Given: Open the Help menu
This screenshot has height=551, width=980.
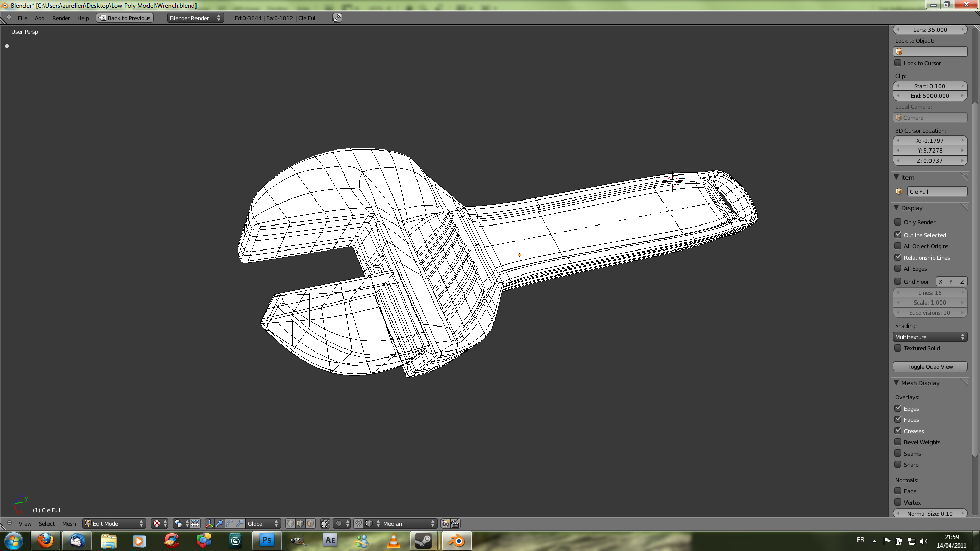Looking at the screenshot, I should (x=83, y=18).
